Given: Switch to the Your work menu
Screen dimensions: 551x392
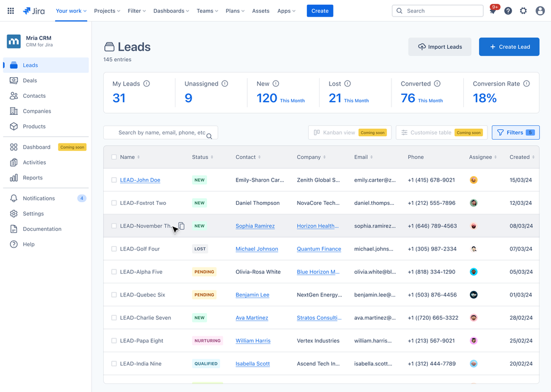Looking at the screenshot, I should point(71,10).
